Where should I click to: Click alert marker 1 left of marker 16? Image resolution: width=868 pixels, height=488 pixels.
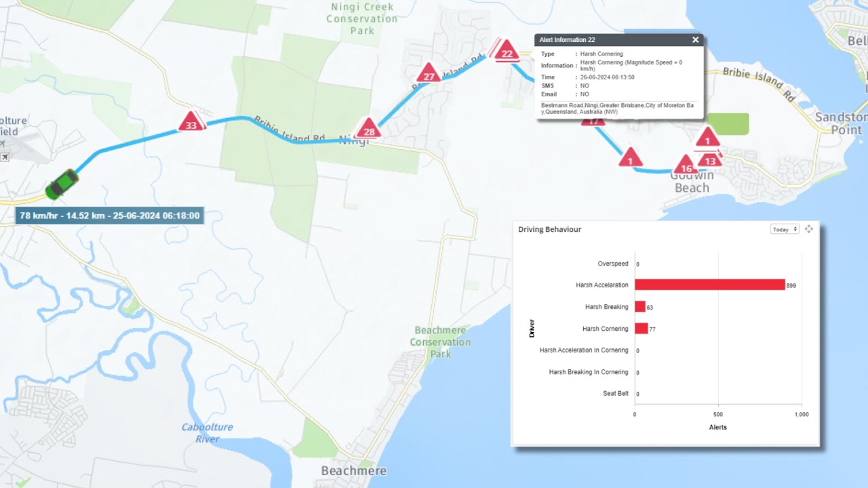pyautogui.click(x=630, y=159)
